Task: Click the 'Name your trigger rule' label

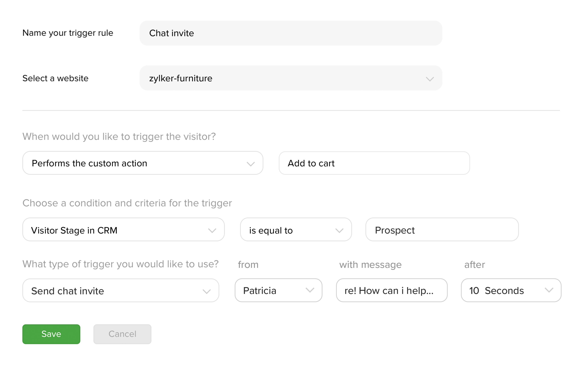Action: (68, 33)
